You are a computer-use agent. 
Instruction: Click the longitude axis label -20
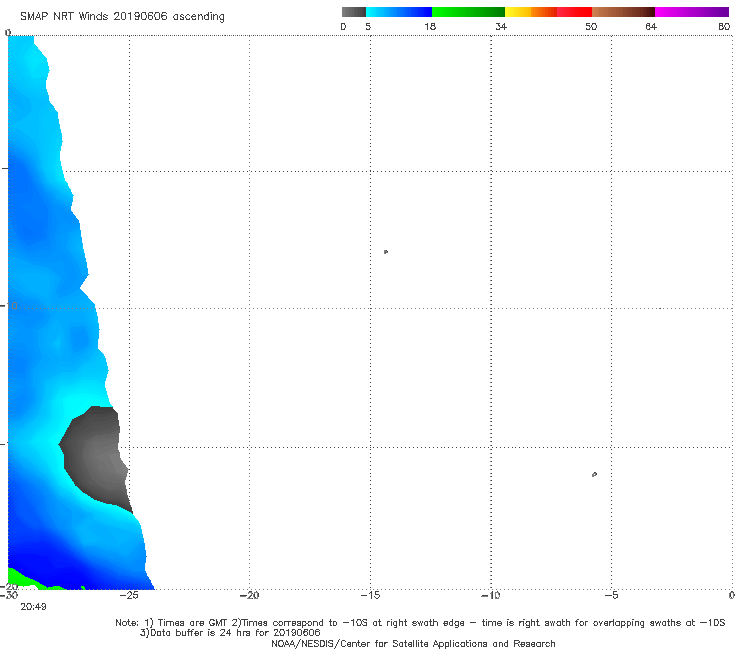249,595
